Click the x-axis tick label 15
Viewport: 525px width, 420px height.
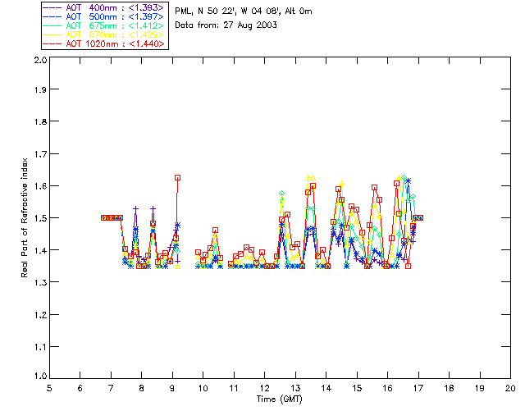coord(357,388)
